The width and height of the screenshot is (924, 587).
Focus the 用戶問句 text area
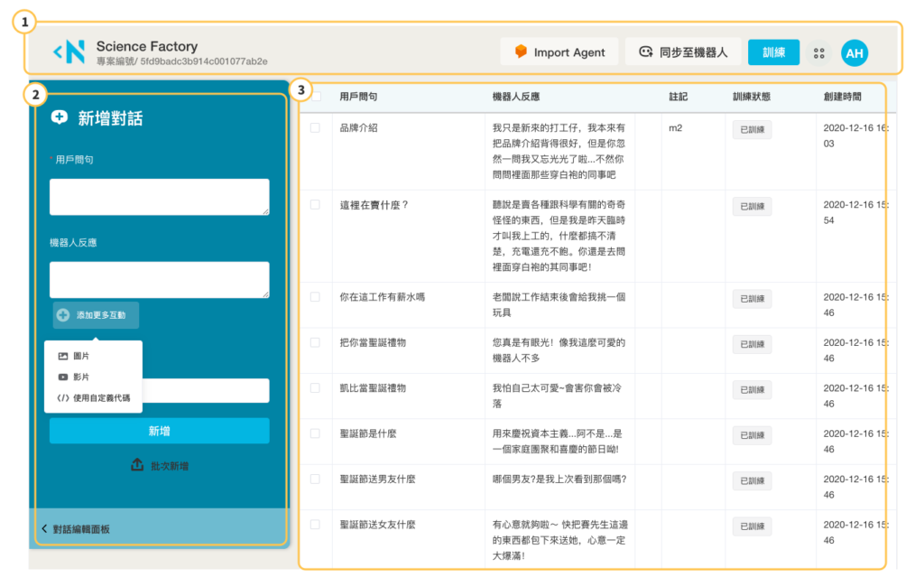click(x=159, y=197)
